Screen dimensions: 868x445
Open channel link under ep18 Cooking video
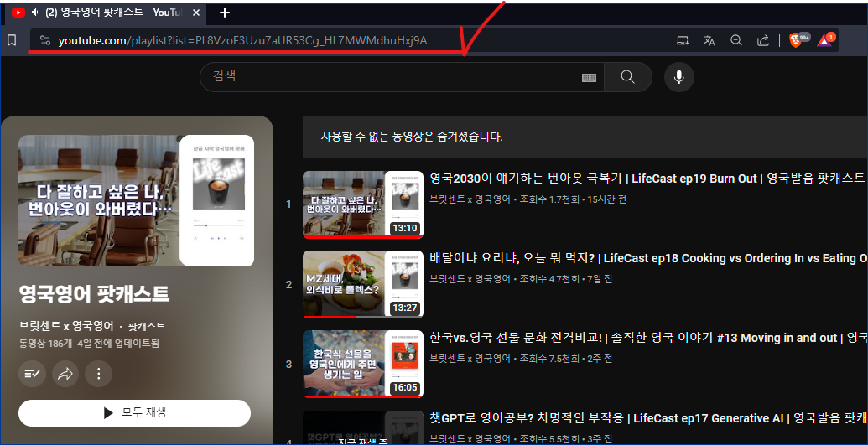click(x=470, y=279)
